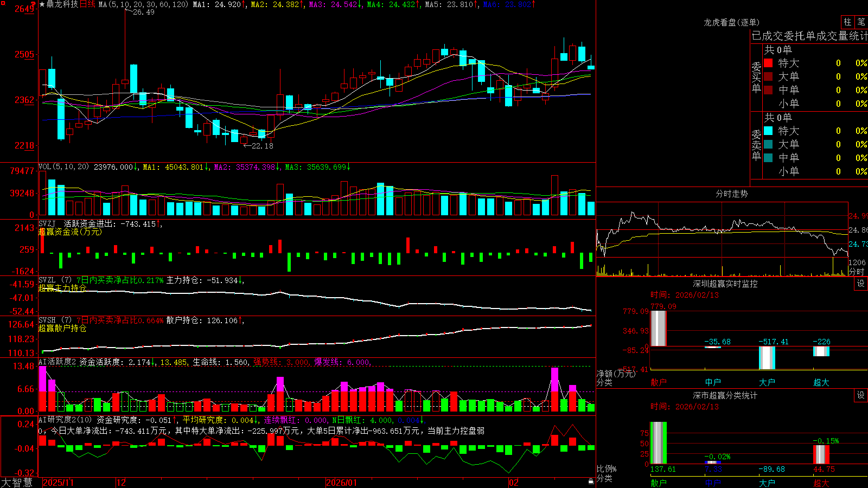The height and width of the screenshot is (488, 868).
Task: Select 大户 category in 深圳超赢实时监控
Action: pyautogui.click(x=767, y=382)
